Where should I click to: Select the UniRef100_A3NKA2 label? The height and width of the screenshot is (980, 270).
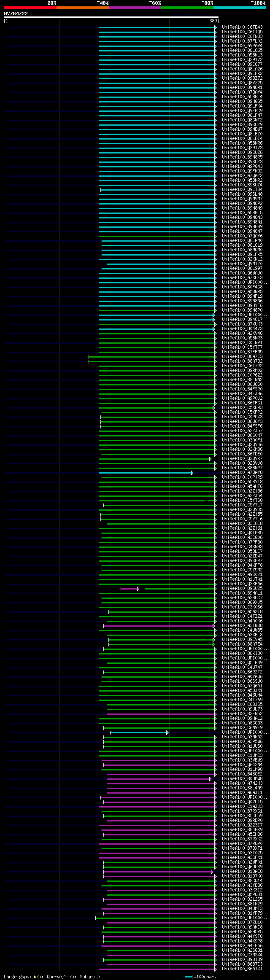[242, 737]
